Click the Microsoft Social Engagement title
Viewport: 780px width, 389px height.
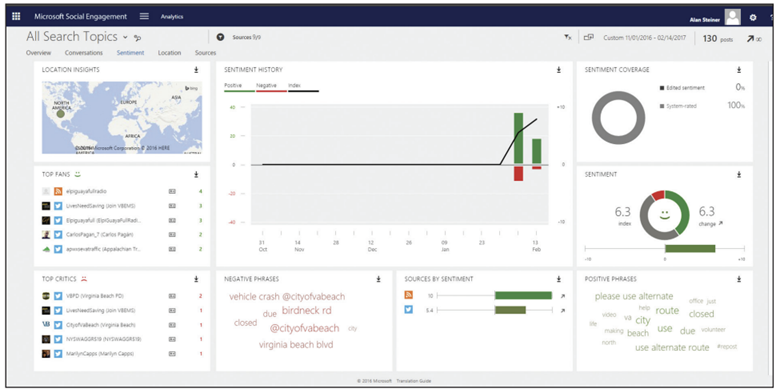(81, 16)
